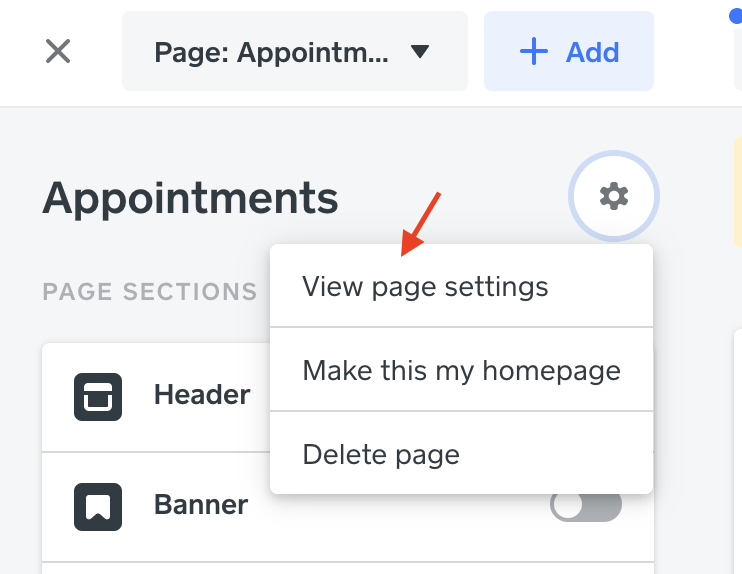Click the white preview card at right edge
The image size is (742, 574).
coord(738,452)
